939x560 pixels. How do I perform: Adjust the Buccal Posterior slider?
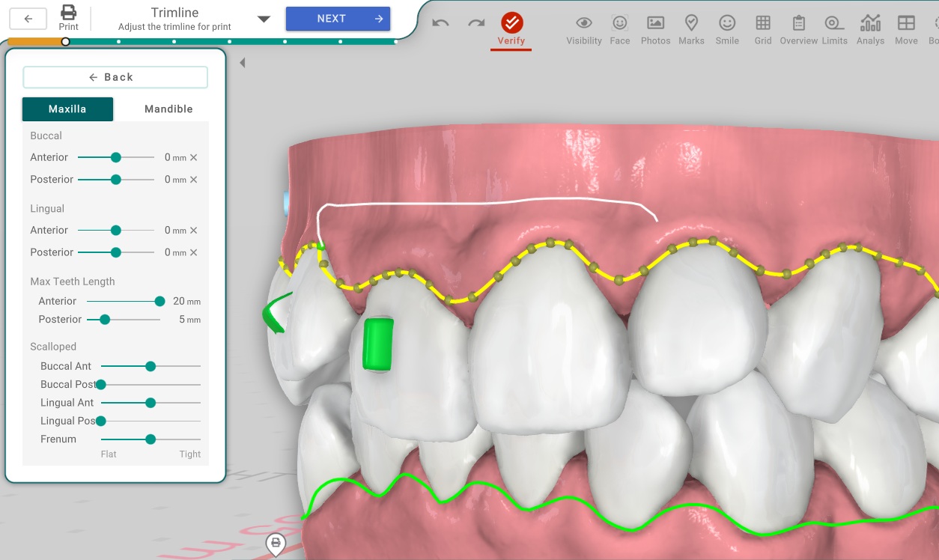click(x=115, y=180)
